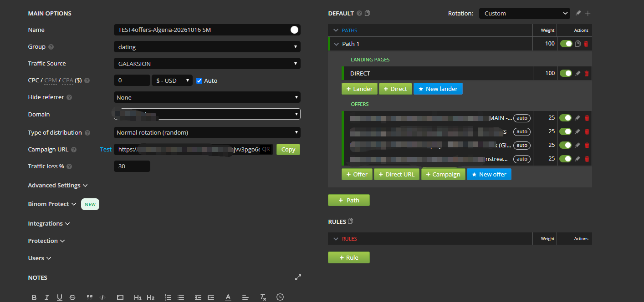
Task: Expand the Binom Protect section
Action: [52, 204]
